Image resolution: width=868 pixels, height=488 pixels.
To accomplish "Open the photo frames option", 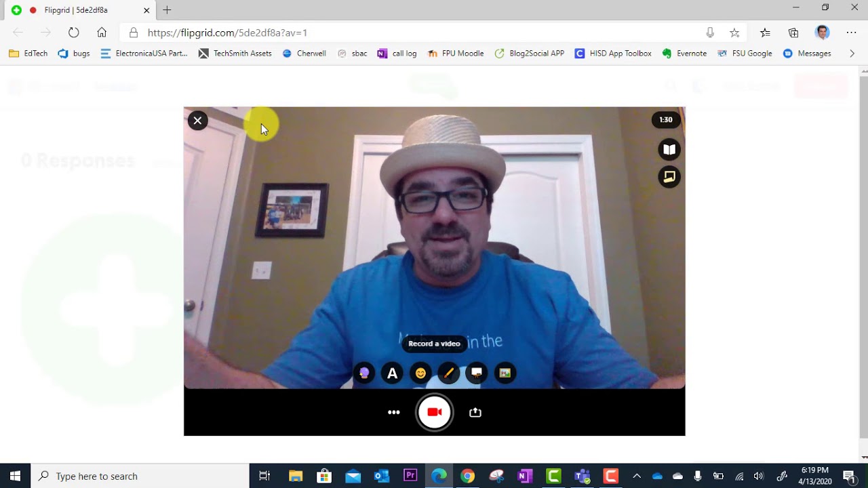I will pyautogui.click(x=505, y=373).
